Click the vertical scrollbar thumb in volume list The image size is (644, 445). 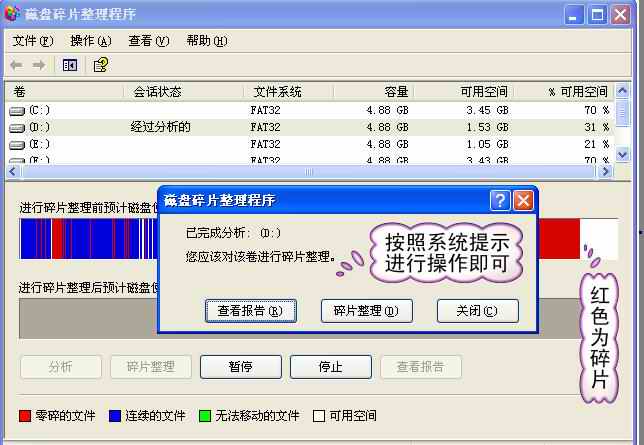click(x=622, y=113)
